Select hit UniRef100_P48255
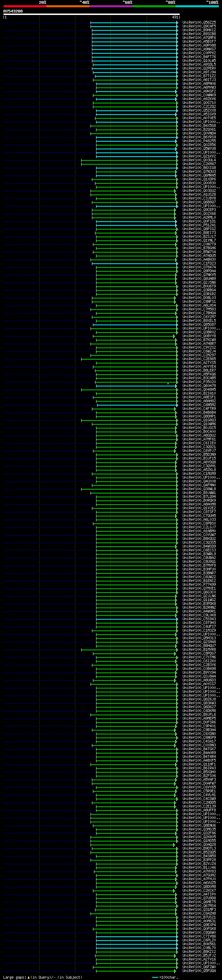222x980 pixels. 199,141
